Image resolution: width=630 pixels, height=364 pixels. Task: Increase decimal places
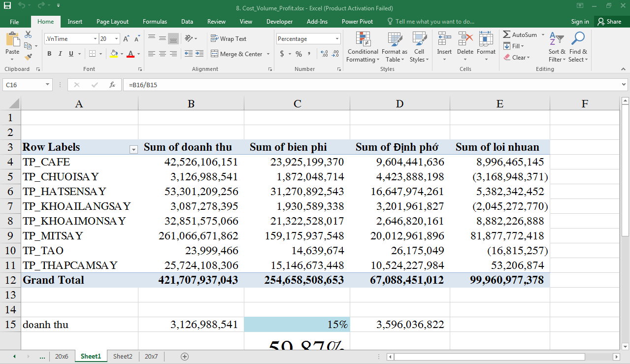point(324,54)
